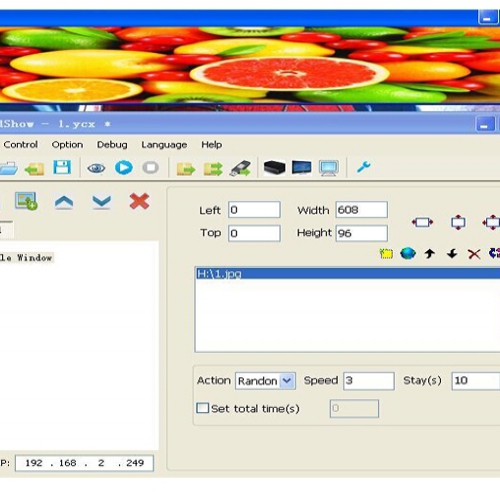Open the Option menu

[67, 145]
